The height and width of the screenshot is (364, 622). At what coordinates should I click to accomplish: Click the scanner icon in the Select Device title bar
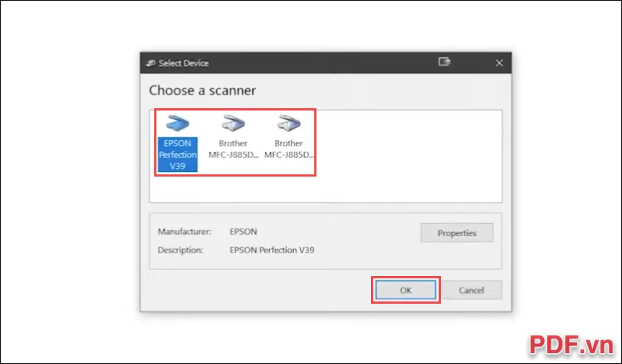pos(151,63)
